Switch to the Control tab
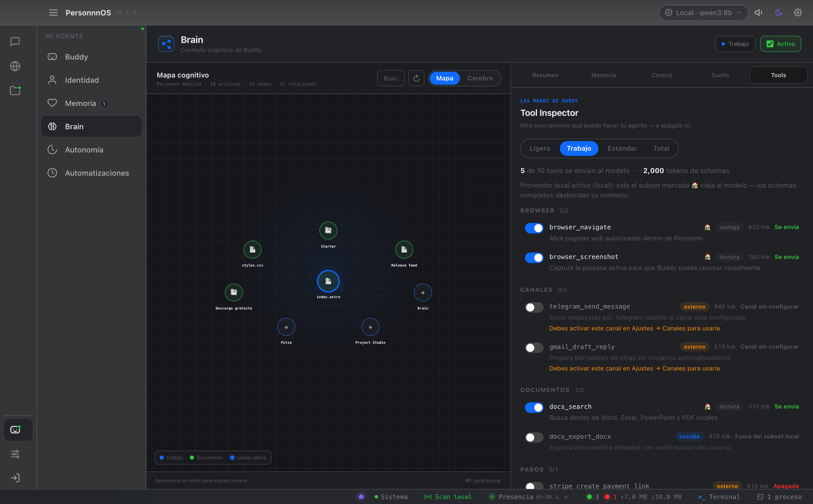 (662, 75)
